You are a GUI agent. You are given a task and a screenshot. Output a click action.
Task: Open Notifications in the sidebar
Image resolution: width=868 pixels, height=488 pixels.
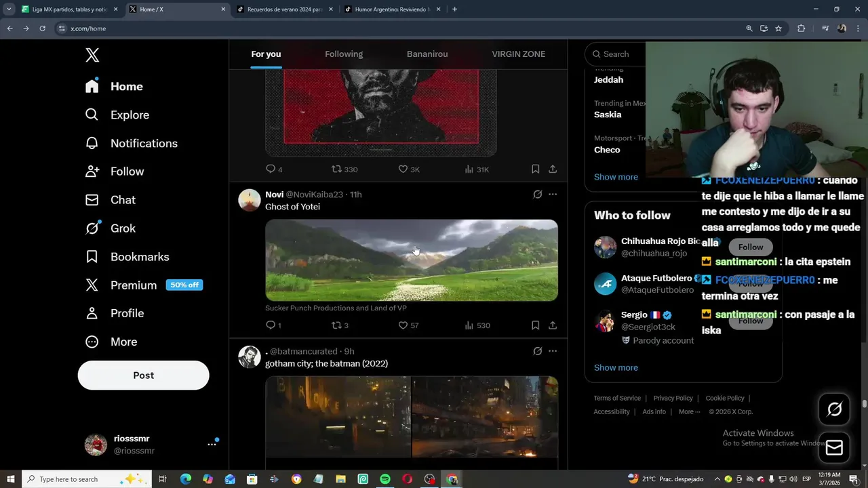(x=131, y=144)
